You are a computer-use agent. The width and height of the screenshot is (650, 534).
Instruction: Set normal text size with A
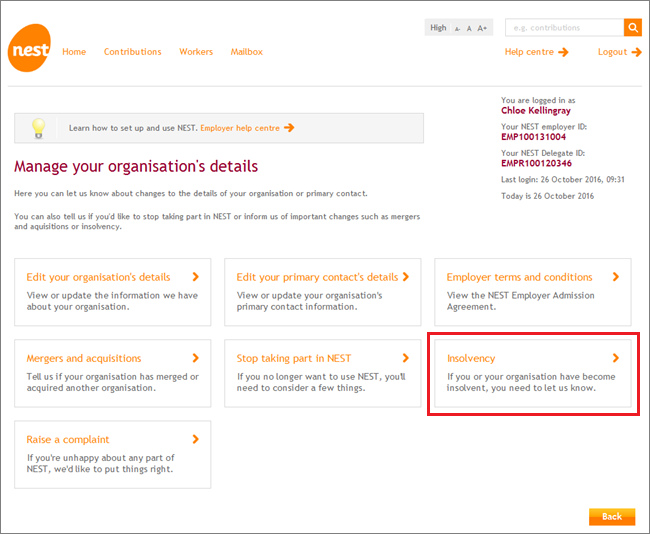pyautogui.click(x=469, y=29)
